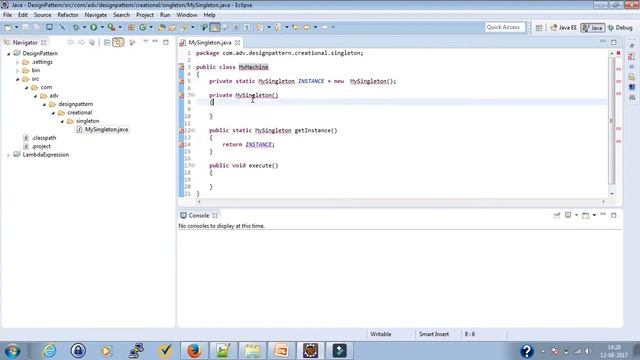The image size is (640, 360).
Task: Select the Console view tab
Action: tap(199, 216)
